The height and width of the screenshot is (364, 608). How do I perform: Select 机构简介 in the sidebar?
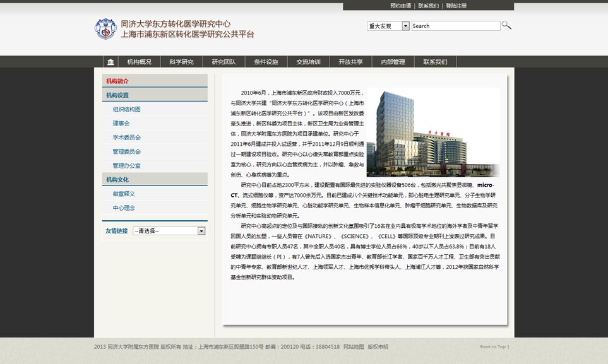155,81
